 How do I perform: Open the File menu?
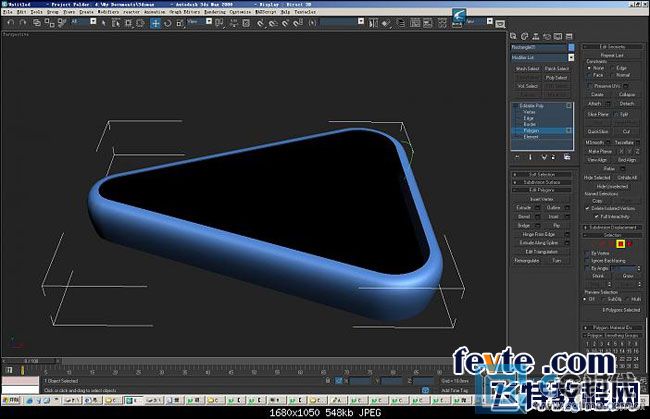(x=7, y=12)
